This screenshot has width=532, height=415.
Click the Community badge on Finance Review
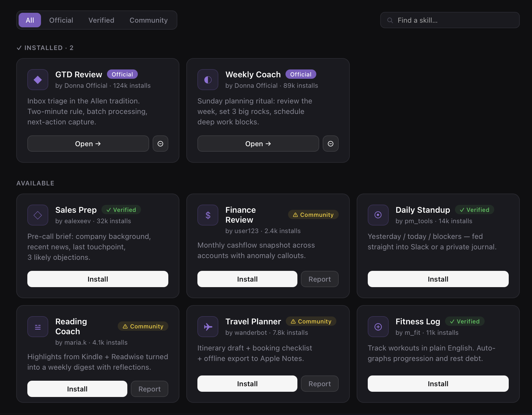[313, 215]
